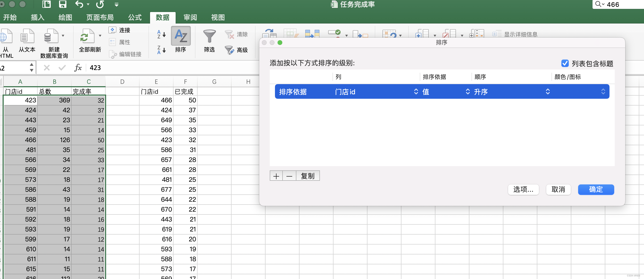Click the undo arrow icon
This screenshot has height=279, width=644.
[x=79, y=4]
